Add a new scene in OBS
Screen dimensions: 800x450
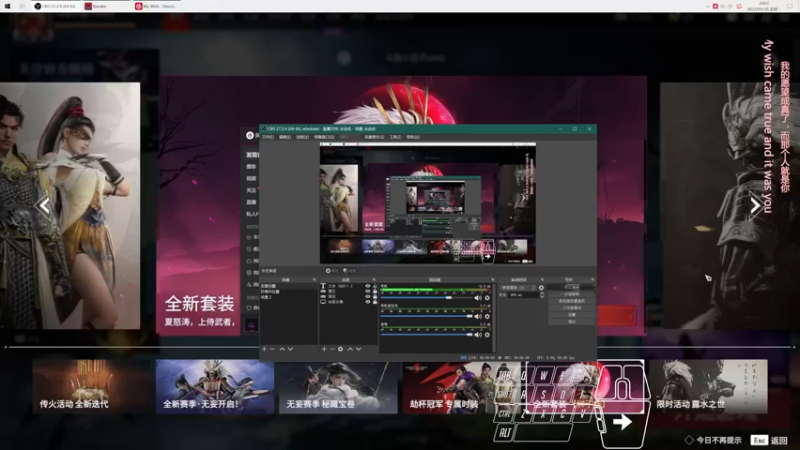[264, 349]
